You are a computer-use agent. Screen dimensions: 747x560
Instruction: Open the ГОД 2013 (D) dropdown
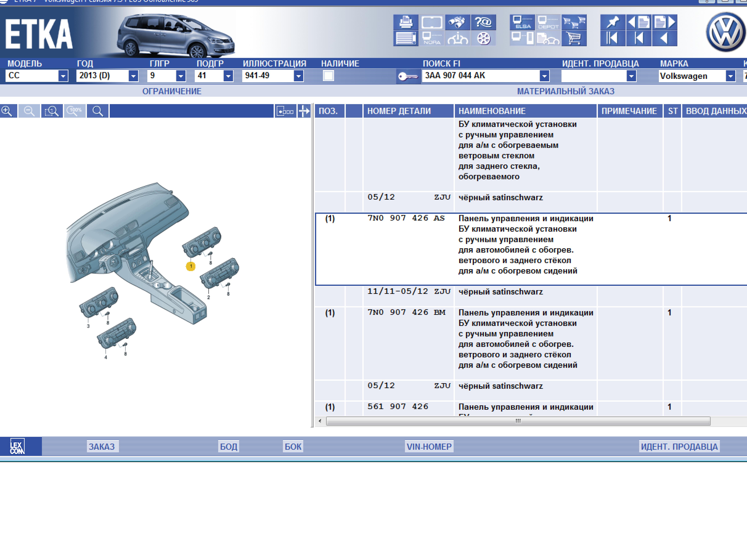[x=133, y=76]
